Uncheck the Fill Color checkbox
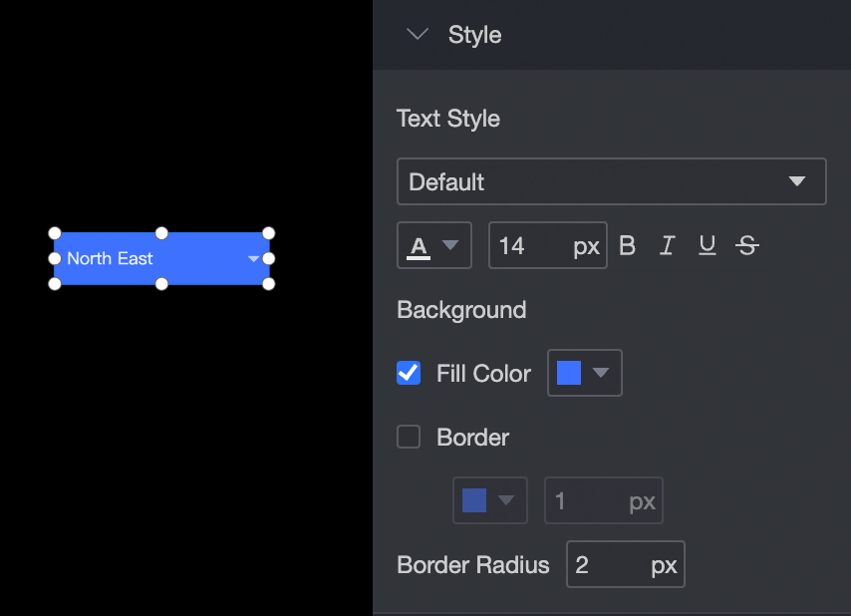 click(x=409, y=374)
